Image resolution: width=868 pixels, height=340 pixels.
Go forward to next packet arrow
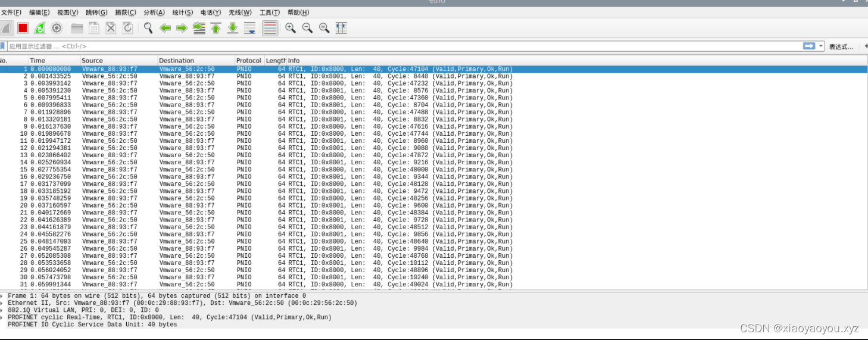pyautogui.click(x=182, y=28)
